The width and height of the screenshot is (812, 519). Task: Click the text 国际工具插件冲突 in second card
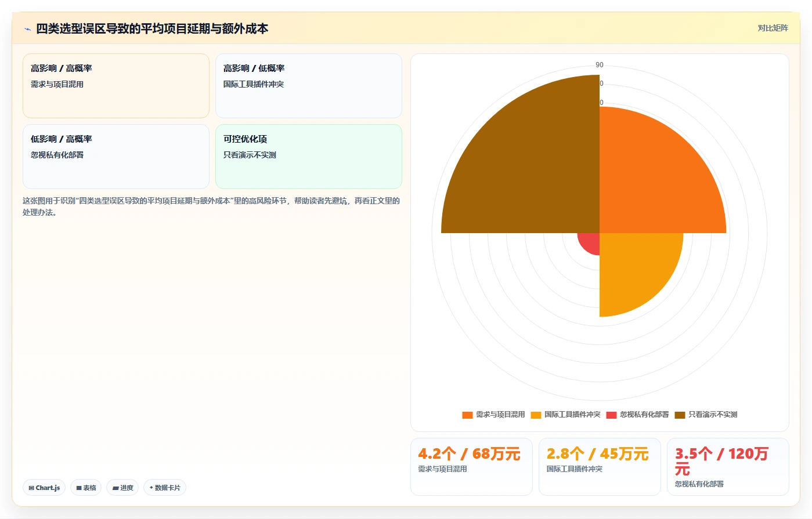pos(254,84)
